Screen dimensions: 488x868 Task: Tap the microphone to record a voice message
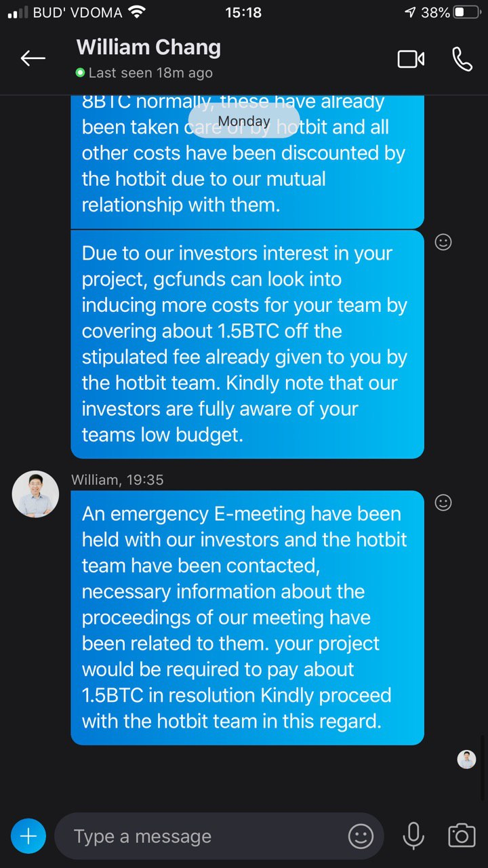[x=413, y=836]
